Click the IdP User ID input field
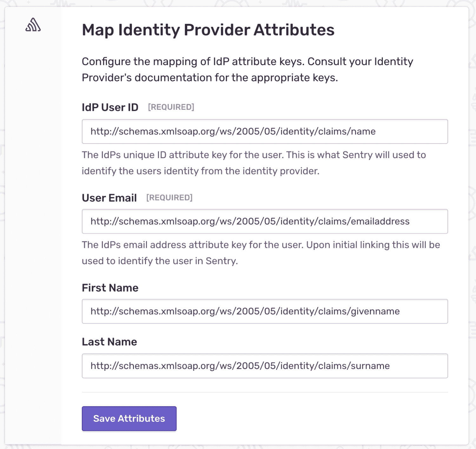 tap(265, 131)
